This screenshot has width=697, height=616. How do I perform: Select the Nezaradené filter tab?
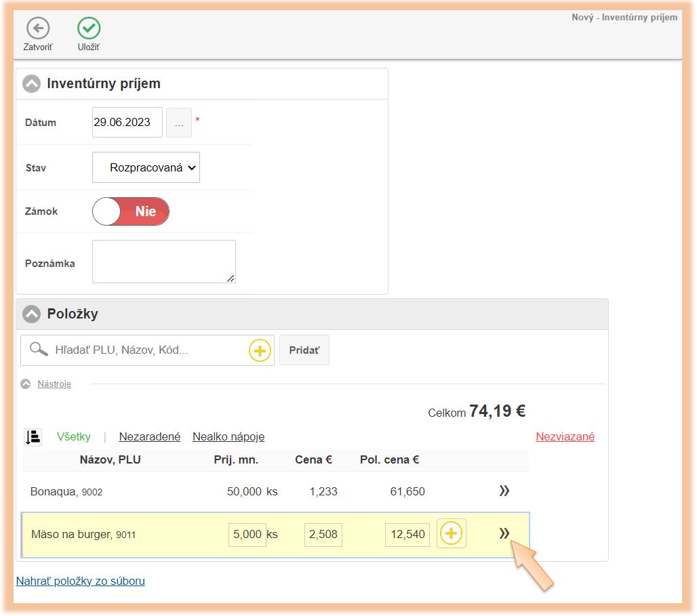pyautogui.click(x=150, y=437)
